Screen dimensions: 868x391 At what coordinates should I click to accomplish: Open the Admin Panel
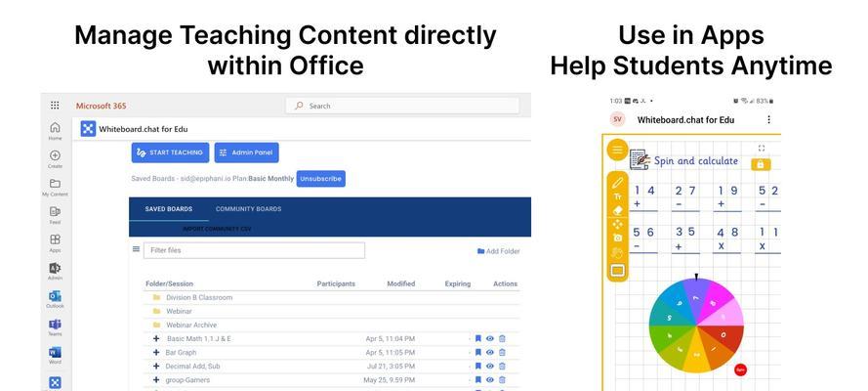(x=246, y=152)
